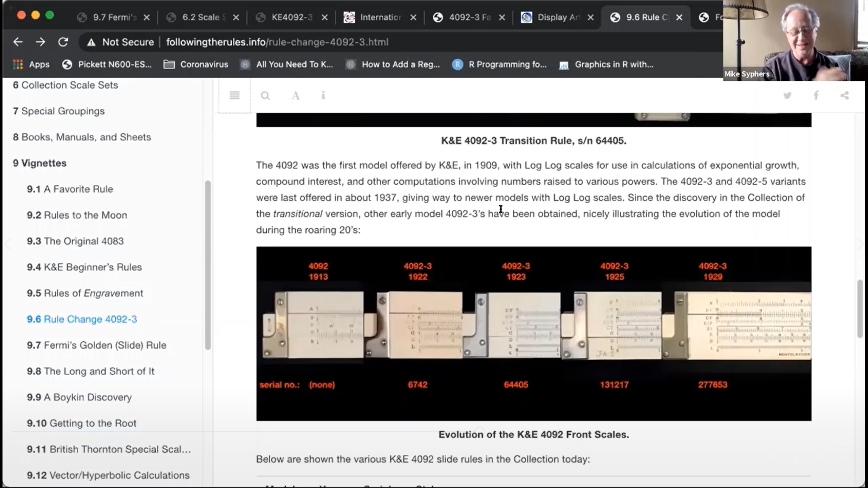Click the Not Secure warning icon
868x488 pixels.
[x=91, y=42]
